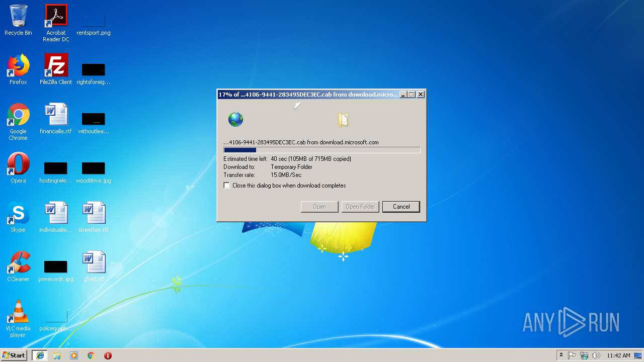The image size is (644, 362).
Task: Open Action Center flag icon
Action: 572,355
